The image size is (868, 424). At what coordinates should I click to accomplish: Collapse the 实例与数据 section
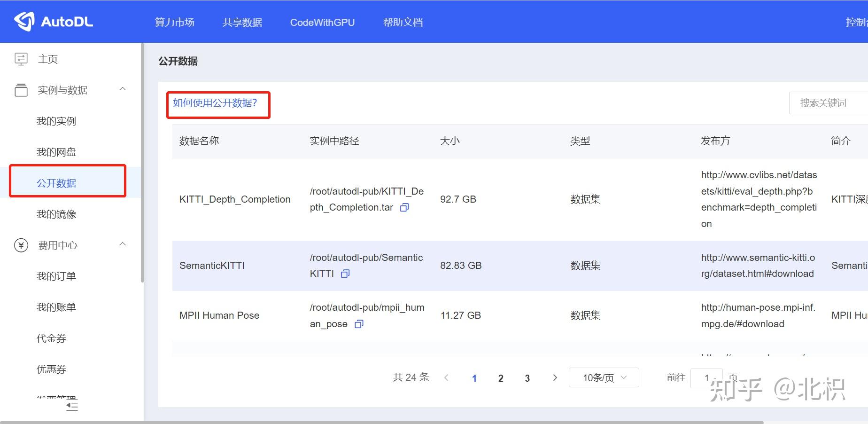click(x=123, y=89)
